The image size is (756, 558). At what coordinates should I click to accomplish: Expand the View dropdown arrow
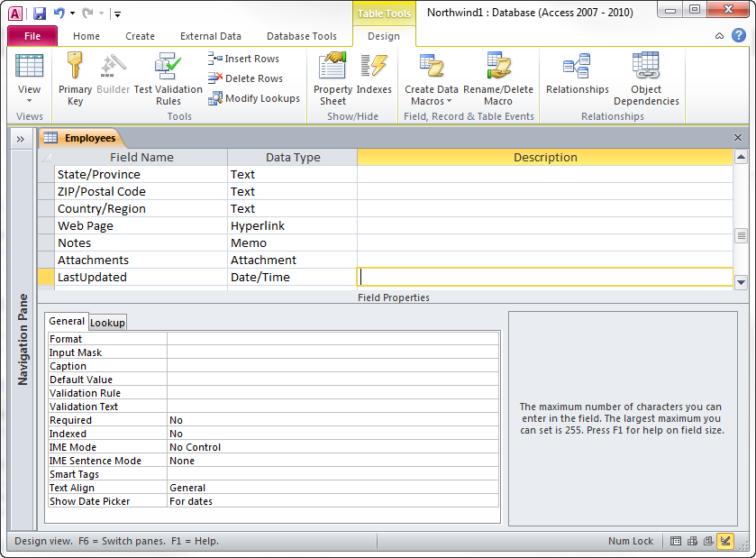(x=30, y=101)
